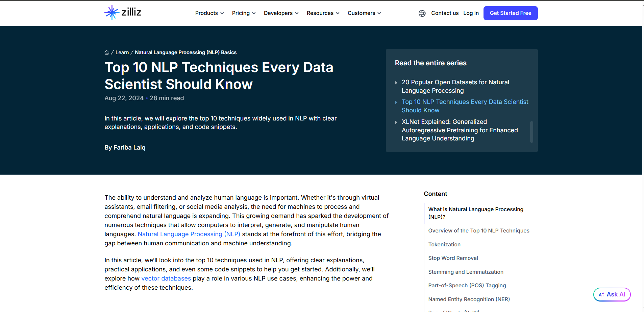Open the language globe selector
This screenshot has height=312, width=644.
point(422,13)
